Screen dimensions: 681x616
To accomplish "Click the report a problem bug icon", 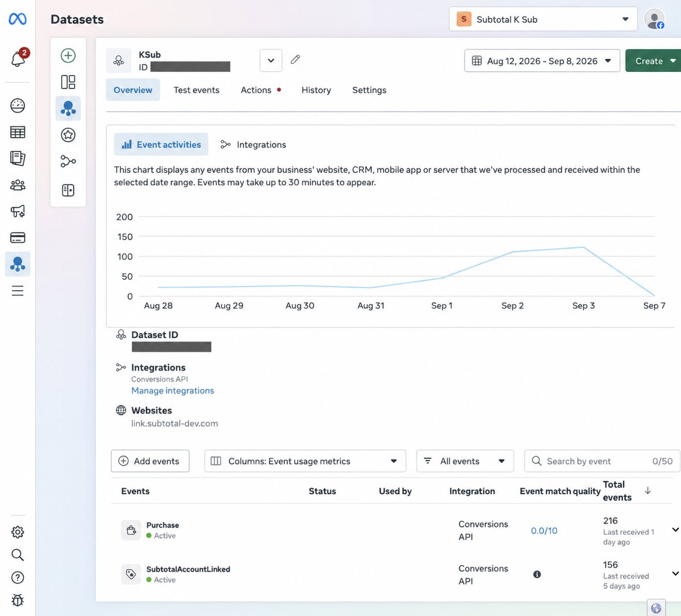I will [x=18, y=600].
